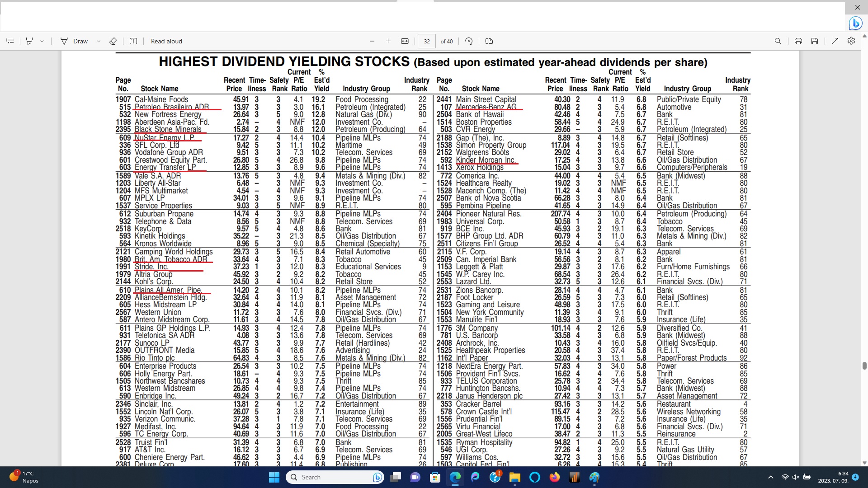This screenshot has width=868, height=488.
Task: Open File Explorer from taskbar
Action: pyautogui.click(x=515, y=477)
